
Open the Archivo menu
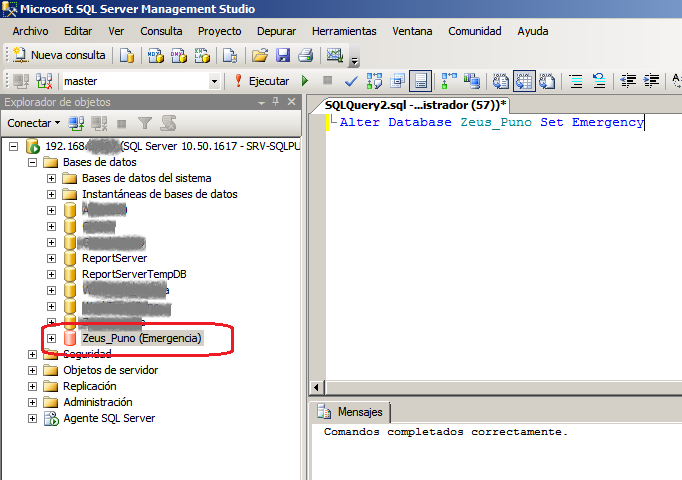[x=30, y=31]
